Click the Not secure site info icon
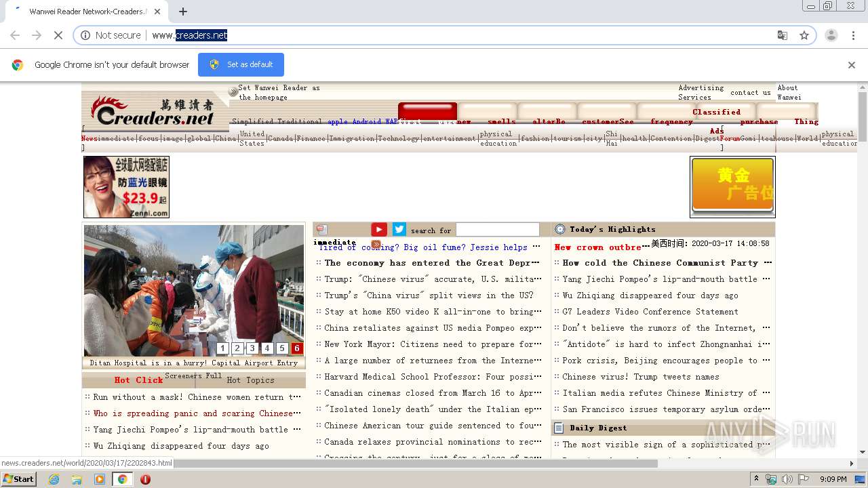Image resolution: width=868 pixels, height=488 pixels. [85, 35]
